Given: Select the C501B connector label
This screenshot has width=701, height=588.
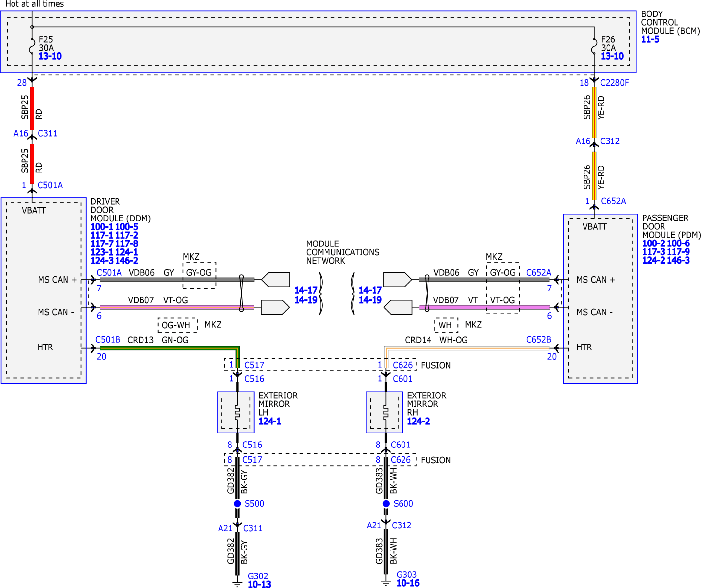Looking at the screenshot, I should (x=108, y=339).
